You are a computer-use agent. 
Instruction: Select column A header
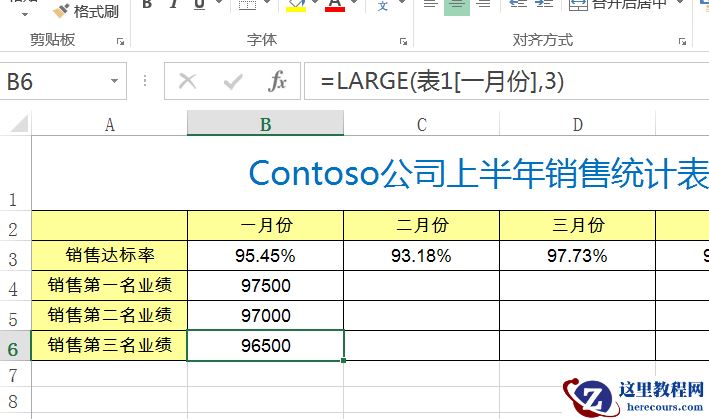coord(109,124)
